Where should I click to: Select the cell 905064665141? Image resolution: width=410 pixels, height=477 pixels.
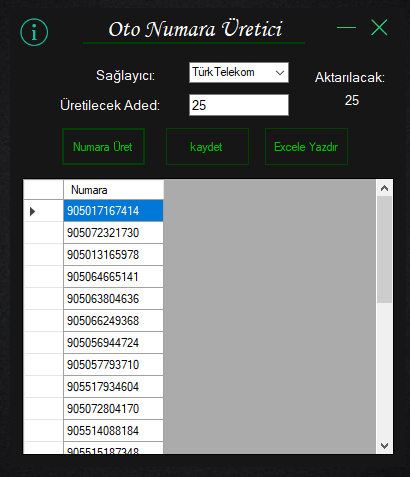pos(113,277)
